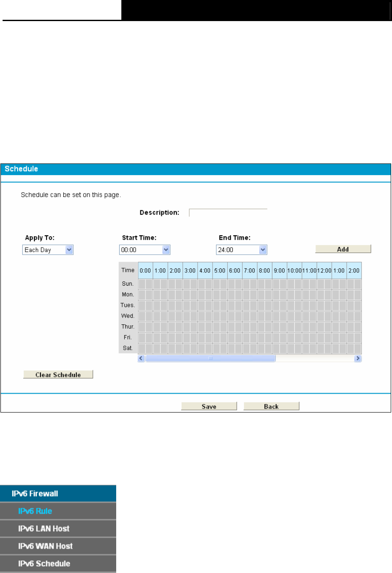Viewport: 392px width, 573px height.
Task: Click the Add button
Action: (343, 249)
